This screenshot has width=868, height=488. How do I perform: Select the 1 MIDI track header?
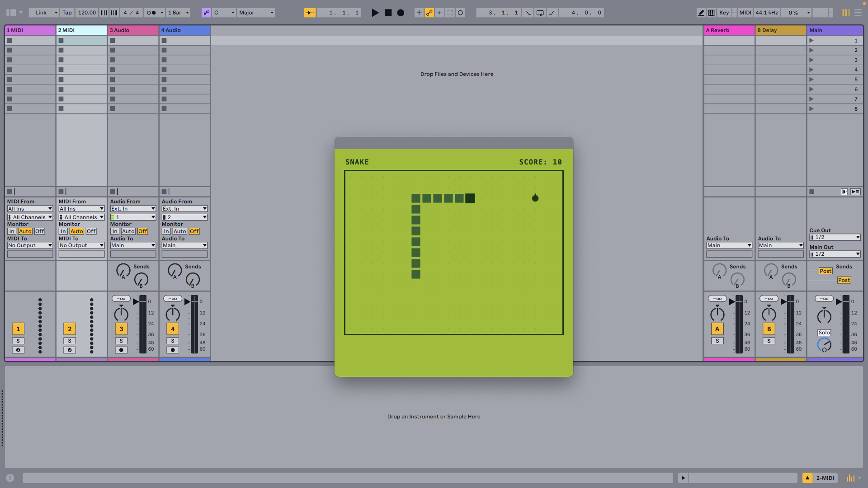tap(30, 30)
